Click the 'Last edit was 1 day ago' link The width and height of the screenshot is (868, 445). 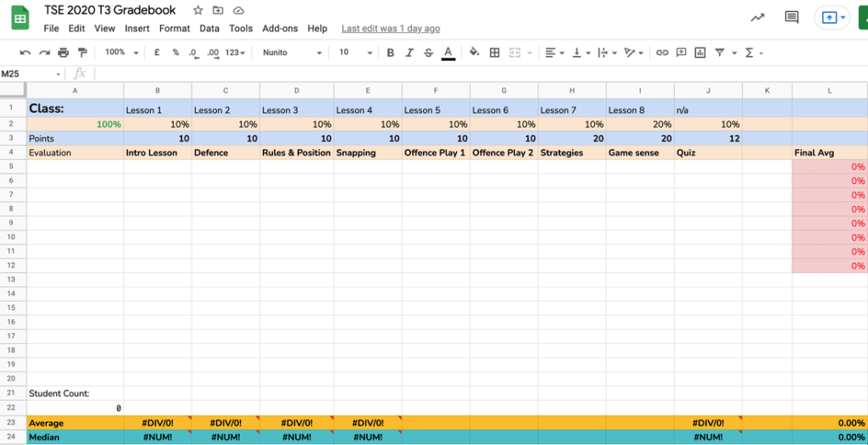(x=389, y=28)
